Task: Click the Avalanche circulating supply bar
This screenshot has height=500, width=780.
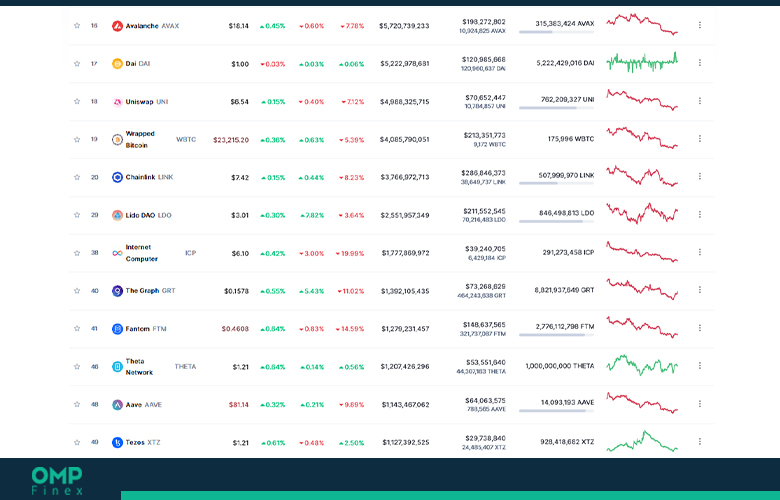Action: click(556, 32)
